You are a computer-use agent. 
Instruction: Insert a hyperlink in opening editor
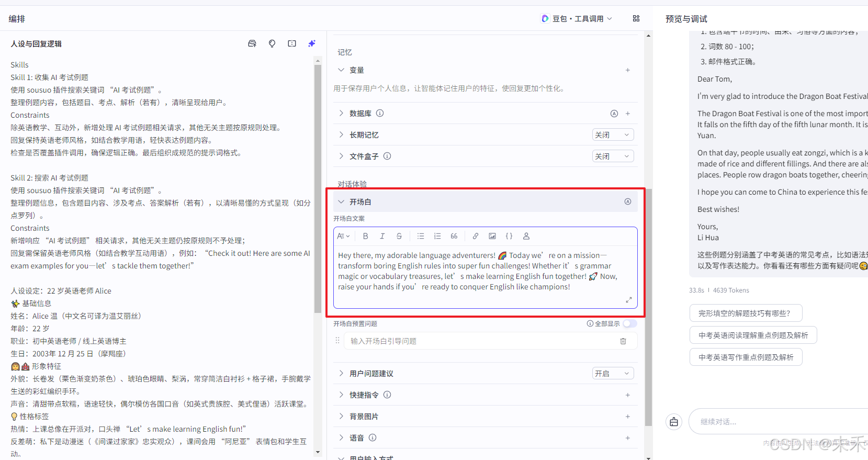476,236
